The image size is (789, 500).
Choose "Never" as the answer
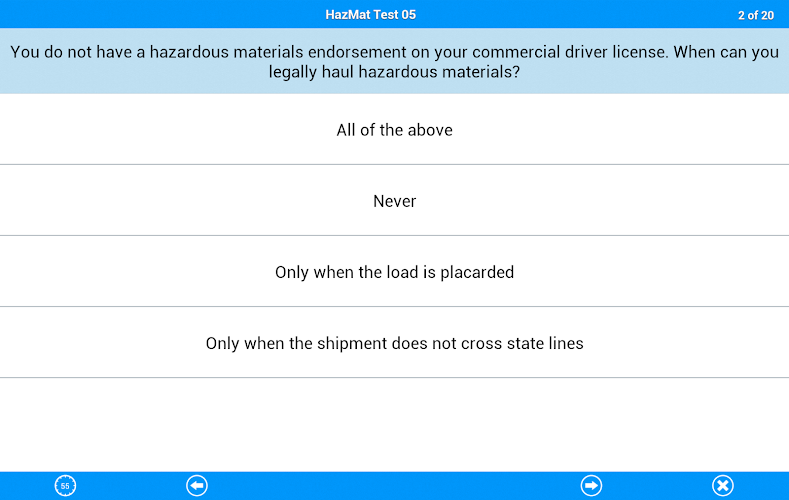tap(394, 201)
